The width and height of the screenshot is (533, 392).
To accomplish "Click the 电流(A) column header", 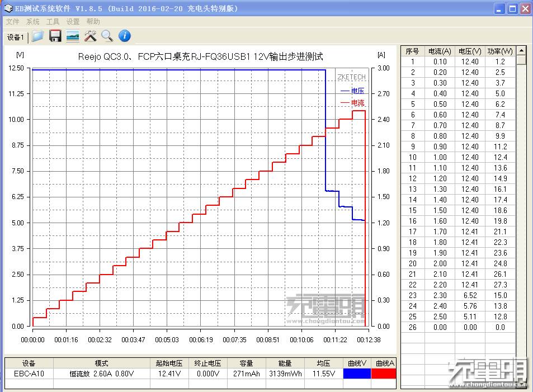I will pyautogui.click(x=440, y=51).
